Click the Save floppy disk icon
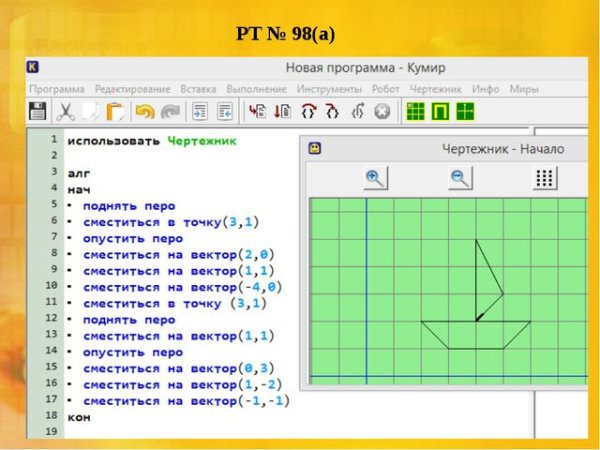 (x=37, y=111)
